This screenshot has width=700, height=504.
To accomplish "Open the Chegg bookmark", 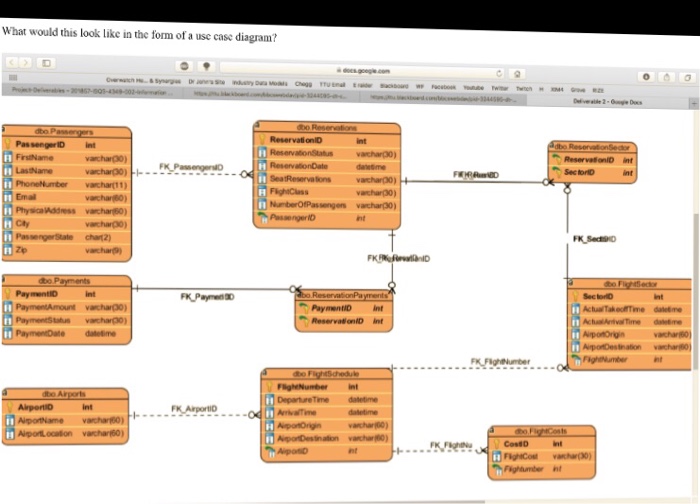I will tap(303, 84).
